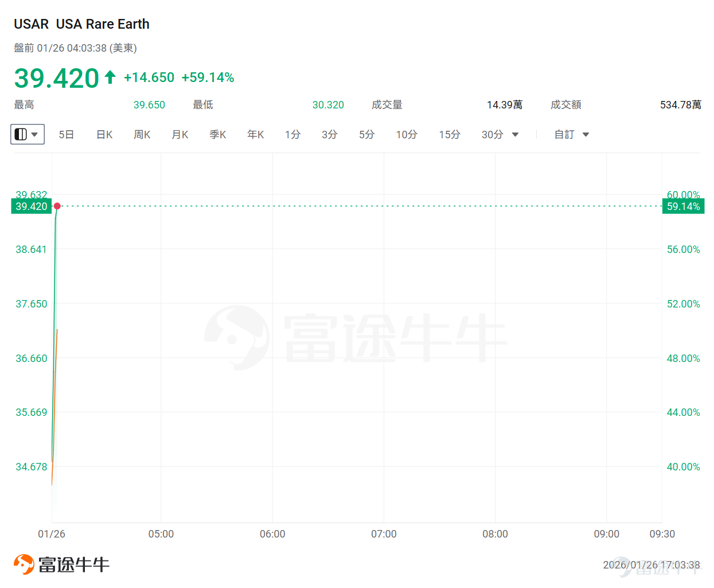
Task: Click the 59.14% percentage tag on axis
Action: coord(683,207)
